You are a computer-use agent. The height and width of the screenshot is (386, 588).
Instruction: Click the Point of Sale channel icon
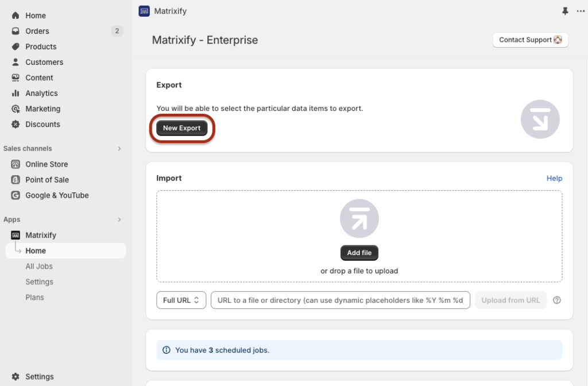[x=15, y=180]
